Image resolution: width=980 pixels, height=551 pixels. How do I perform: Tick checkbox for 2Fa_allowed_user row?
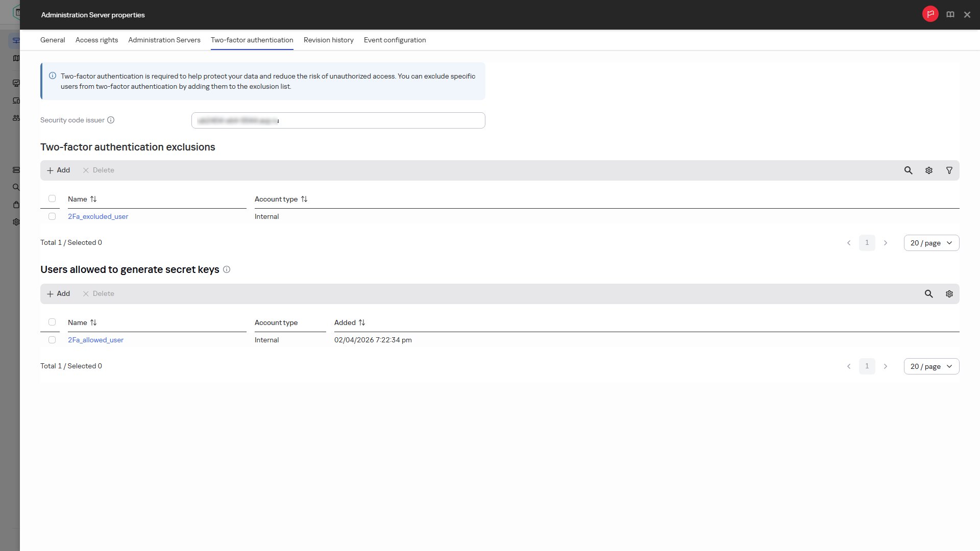click(x=52, y=340)
